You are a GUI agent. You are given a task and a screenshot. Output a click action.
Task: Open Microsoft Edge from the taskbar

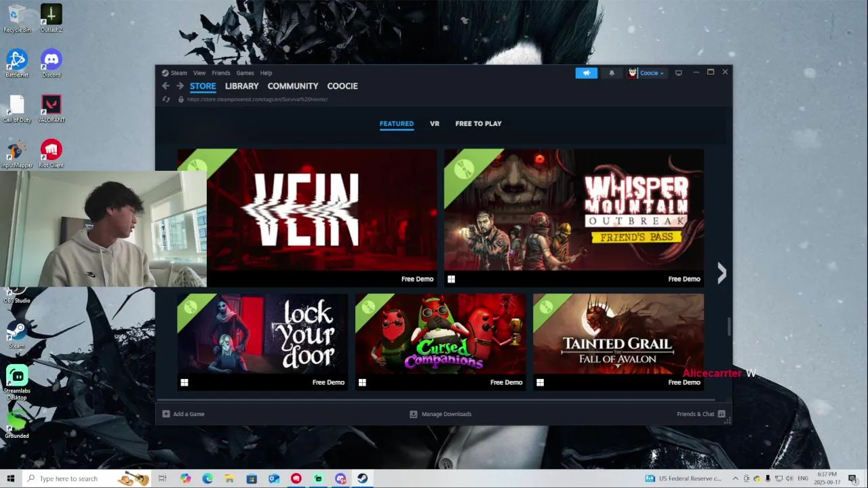pos(208,479)
